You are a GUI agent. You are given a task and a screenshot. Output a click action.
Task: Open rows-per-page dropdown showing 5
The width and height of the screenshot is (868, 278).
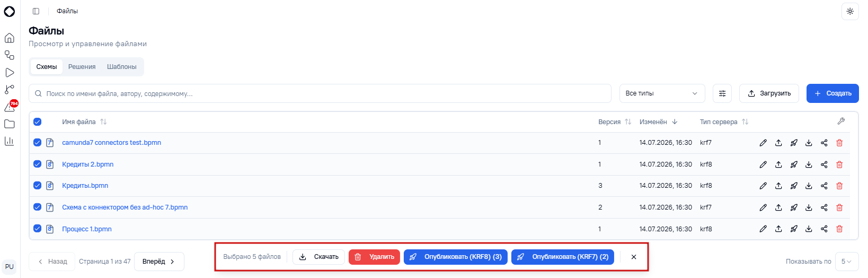[x=846, y=262]
